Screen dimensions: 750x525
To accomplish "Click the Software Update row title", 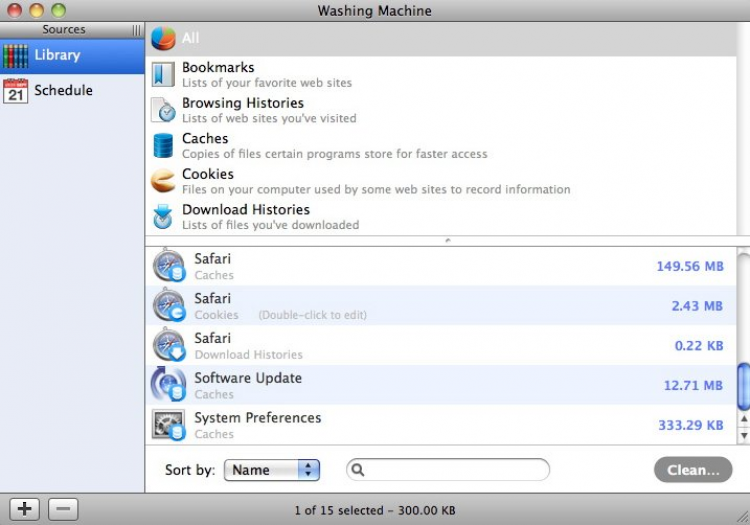I will click(x=248, y=378).
